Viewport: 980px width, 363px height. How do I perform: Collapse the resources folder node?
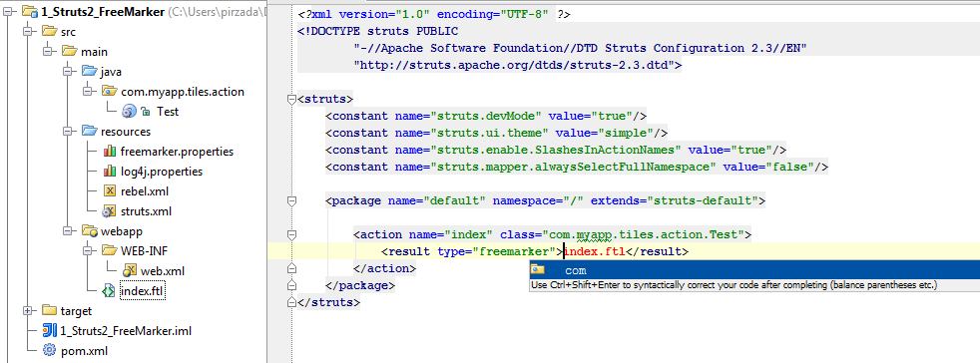[68, 132]
